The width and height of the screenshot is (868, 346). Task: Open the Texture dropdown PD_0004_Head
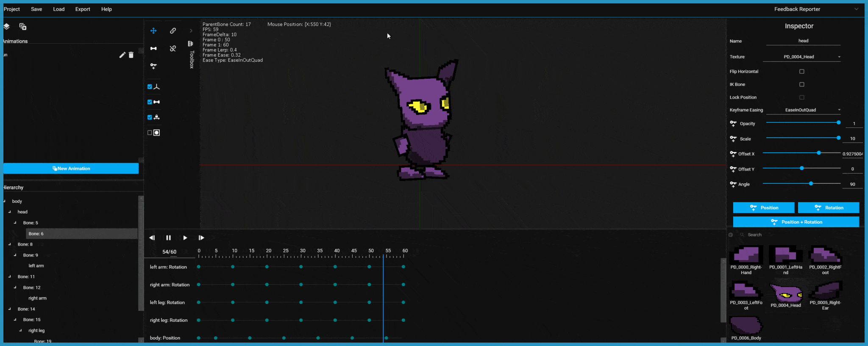tap(802, 57)
